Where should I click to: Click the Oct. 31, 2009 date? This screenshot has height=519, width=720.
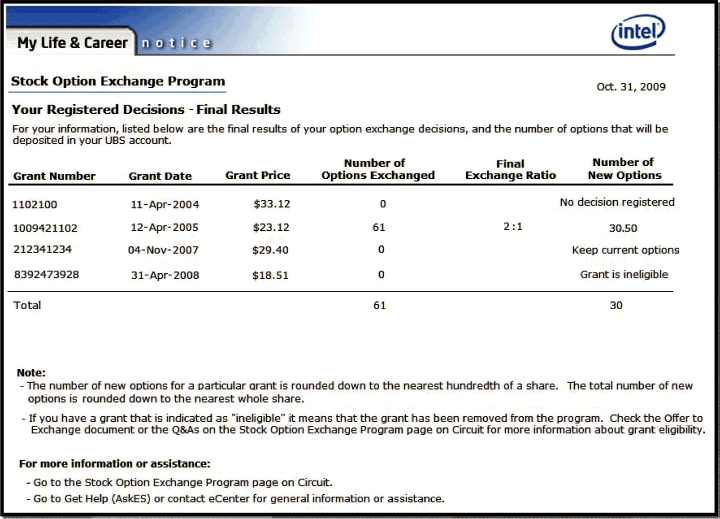coord(630,87)
